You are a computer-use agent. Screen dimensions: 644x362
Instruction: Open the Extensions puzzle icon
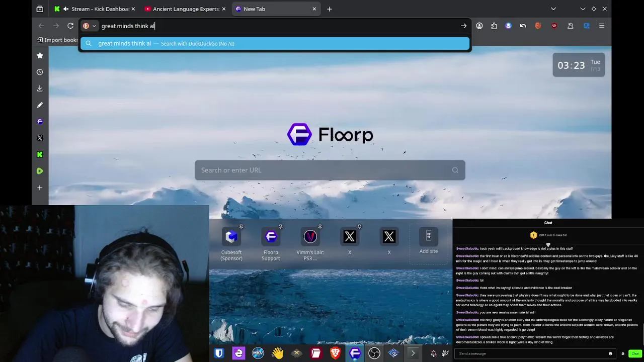[494, 26]
